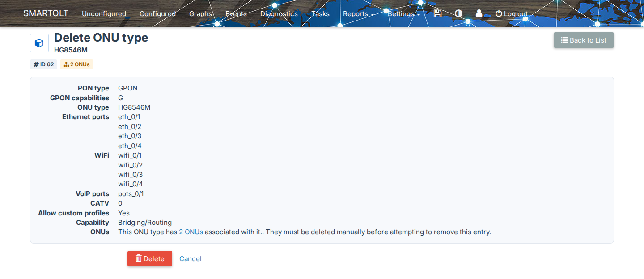644x279 pixels.
Task: Click the Yes value of Allow custom profiles
Action: pyautogui.click(x=124, y=213)
